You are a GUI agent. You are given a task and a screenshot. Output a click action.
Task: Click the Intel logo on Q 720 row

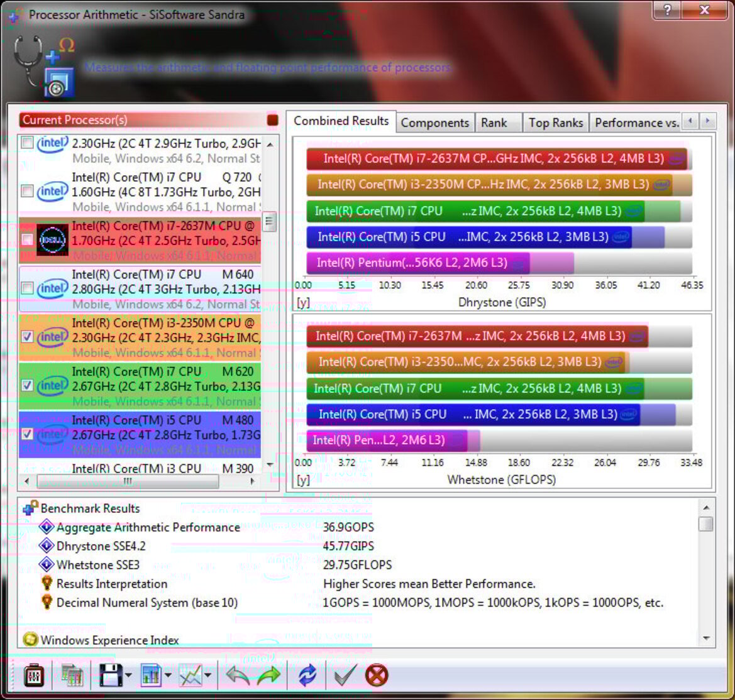(x=53, y=191)
